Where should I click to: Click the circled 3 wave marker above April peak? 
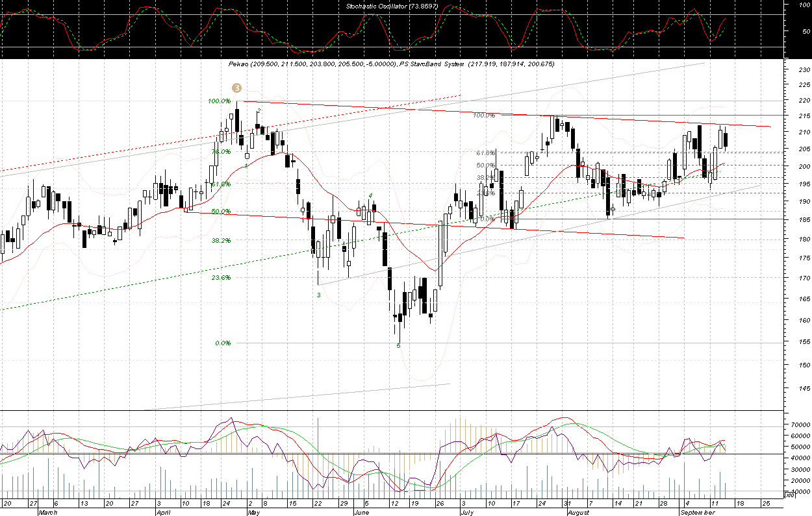pos(237,88)
